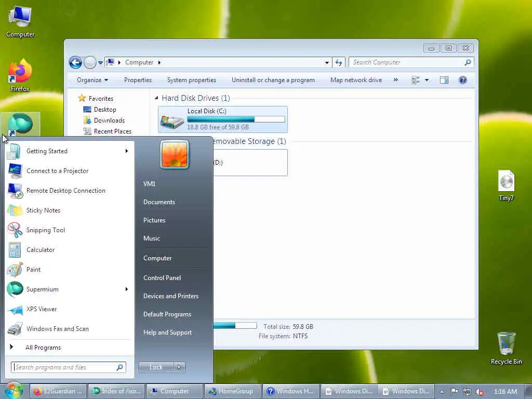Click the search magnifier in Explorer

click(x=468, y=62)
